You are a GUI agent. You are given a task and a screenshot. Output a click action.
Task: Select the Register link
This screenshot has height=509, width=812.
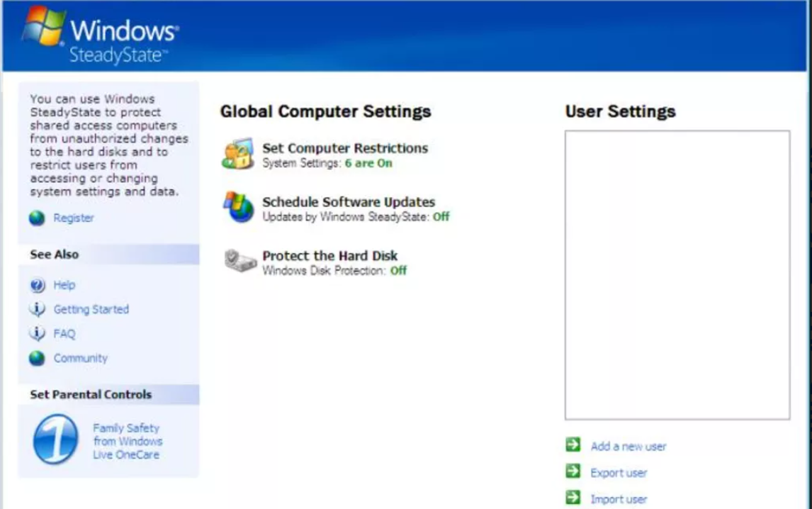[74, 218]
